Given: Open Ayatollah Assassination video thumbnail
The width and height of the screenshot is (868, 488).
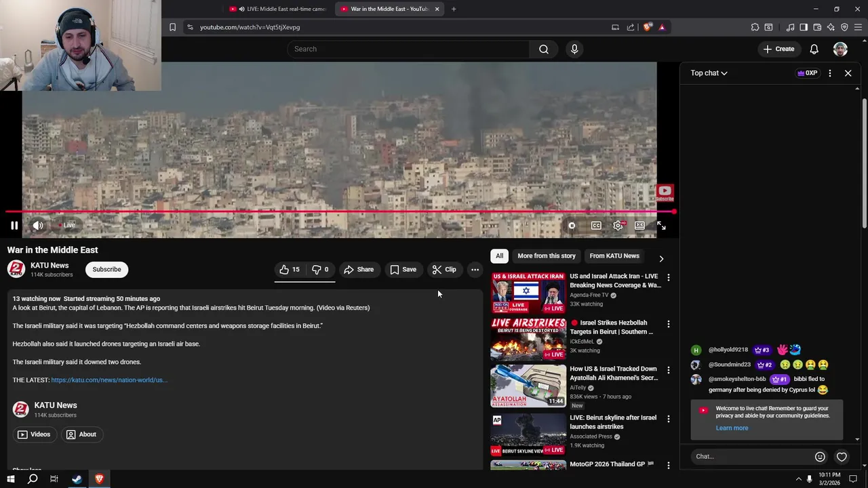Looking at the screenshot, I should pyautogui.click(x=528, y=386).
